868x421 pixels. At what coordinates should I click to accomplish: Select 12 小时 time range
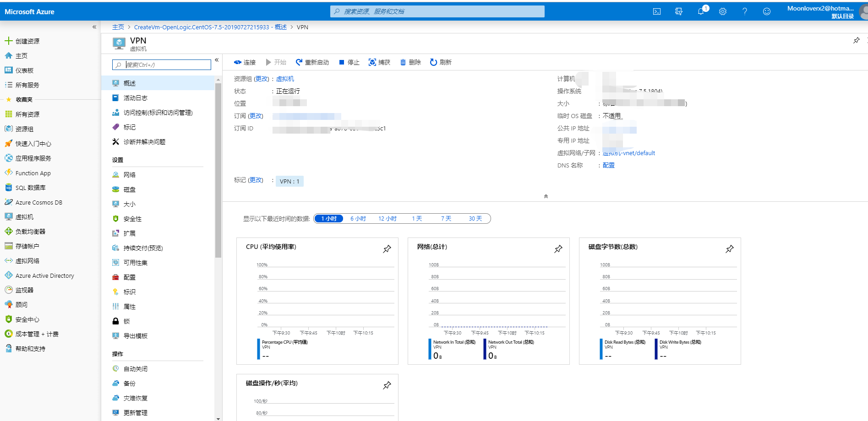tap(388, 219)
